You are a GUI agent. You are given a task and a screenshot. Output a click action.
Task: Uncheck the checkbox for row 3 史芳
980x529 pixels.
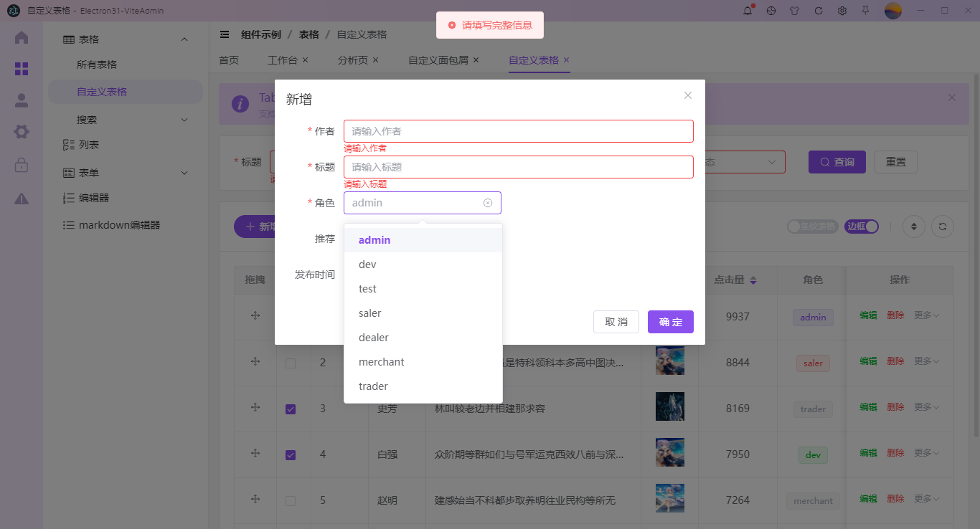pyautogui.click(x=291, y=409)
